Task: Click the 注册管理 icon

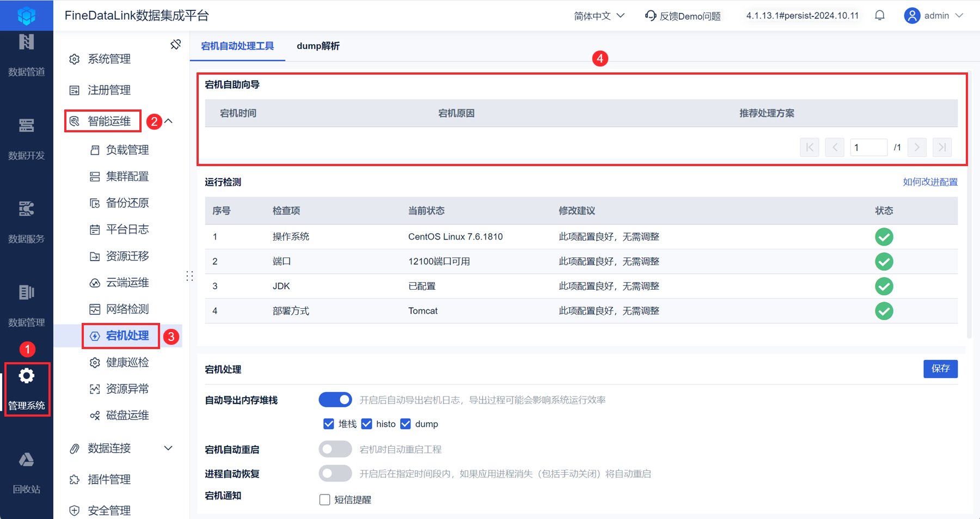Action: (x=75, y=90)
